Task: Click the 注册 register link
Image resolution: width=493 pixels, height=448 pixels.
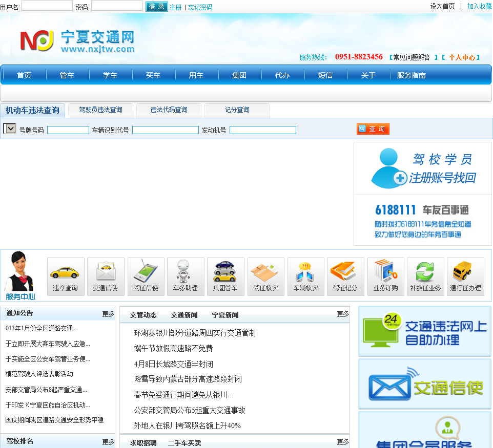Action: pos(175,7)
